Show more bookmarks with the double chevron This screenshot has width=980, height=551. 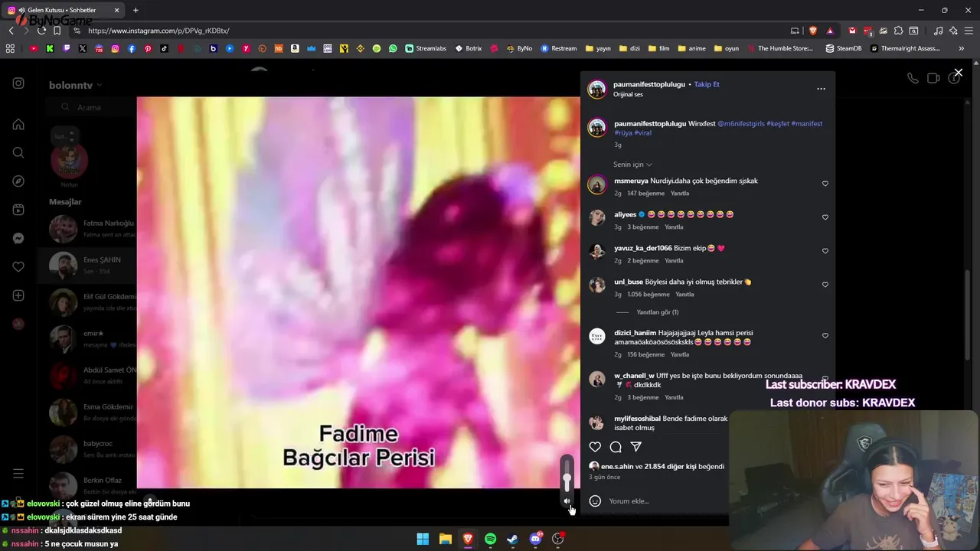961,48
